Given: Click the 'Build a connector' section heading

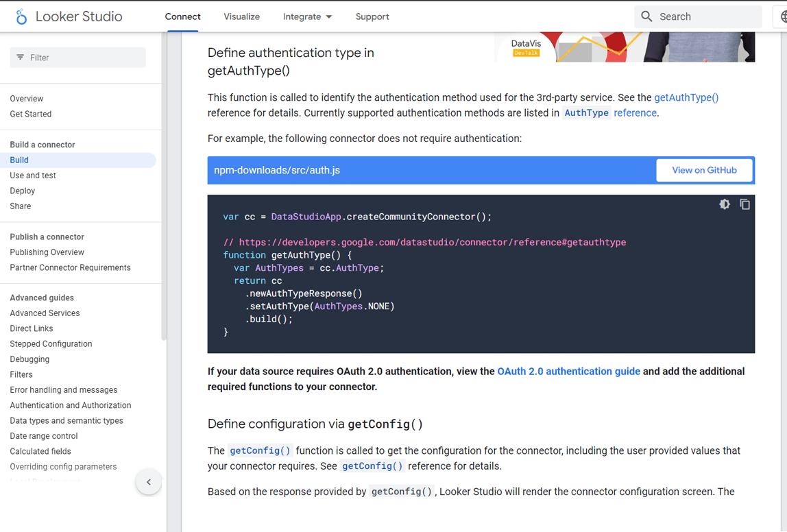Looking at the screenshot, I should pyautogui.click(x=43, y=145).
